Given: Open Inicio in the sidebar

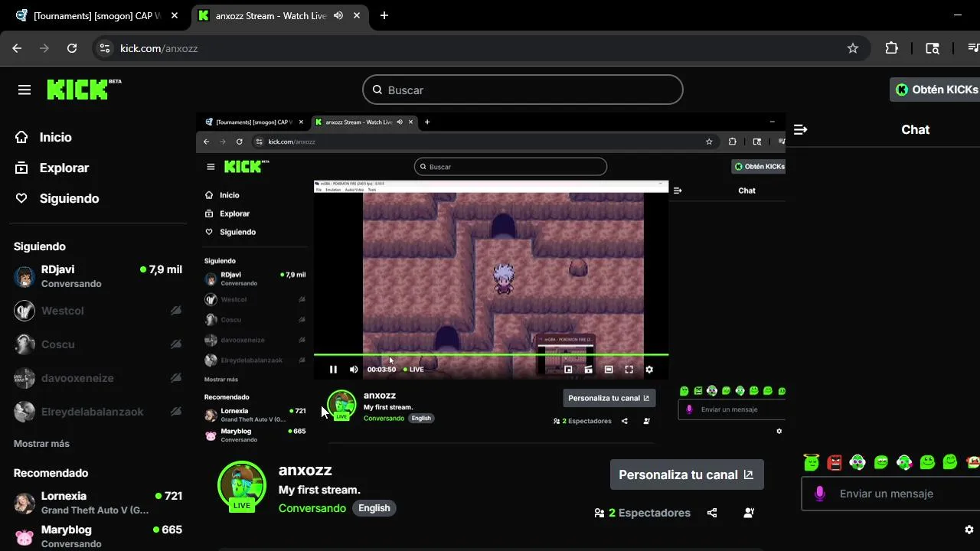Looking at the screenshot, I should [x=44, y=137].
